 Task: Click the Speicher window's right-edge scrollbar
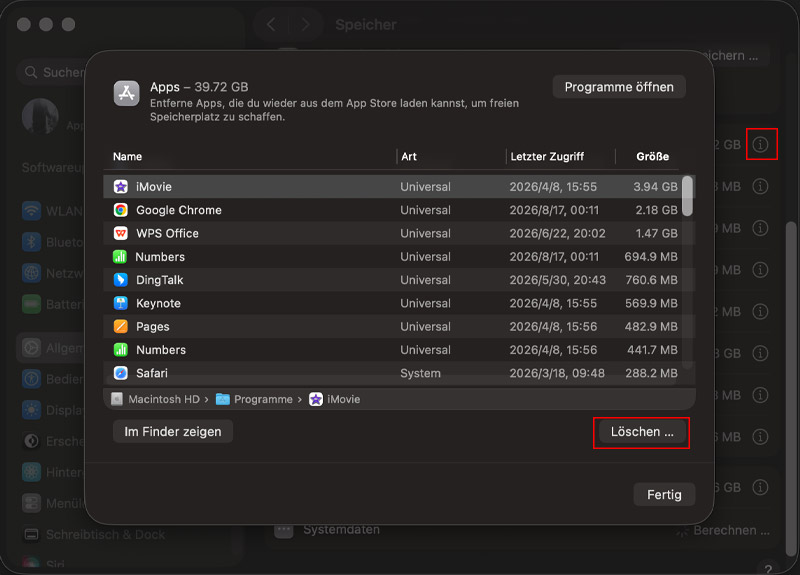pos(790,388)
